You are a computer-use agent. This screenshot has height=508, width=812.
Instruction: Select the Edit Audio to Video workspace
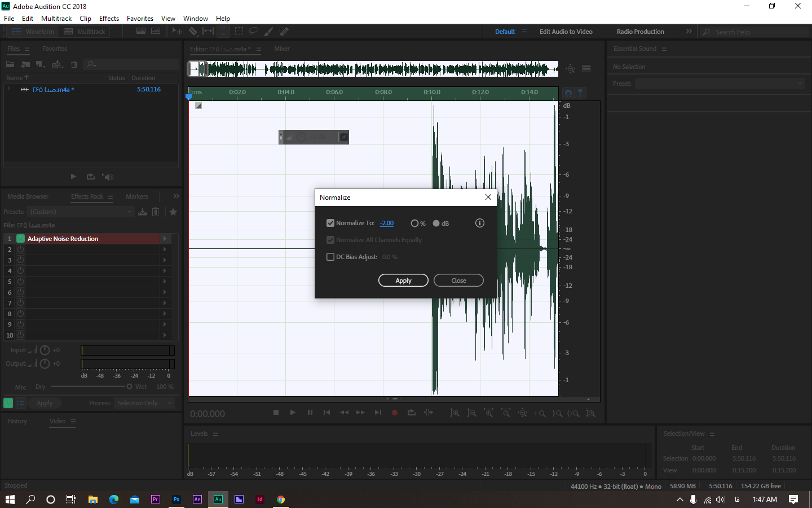566,32
